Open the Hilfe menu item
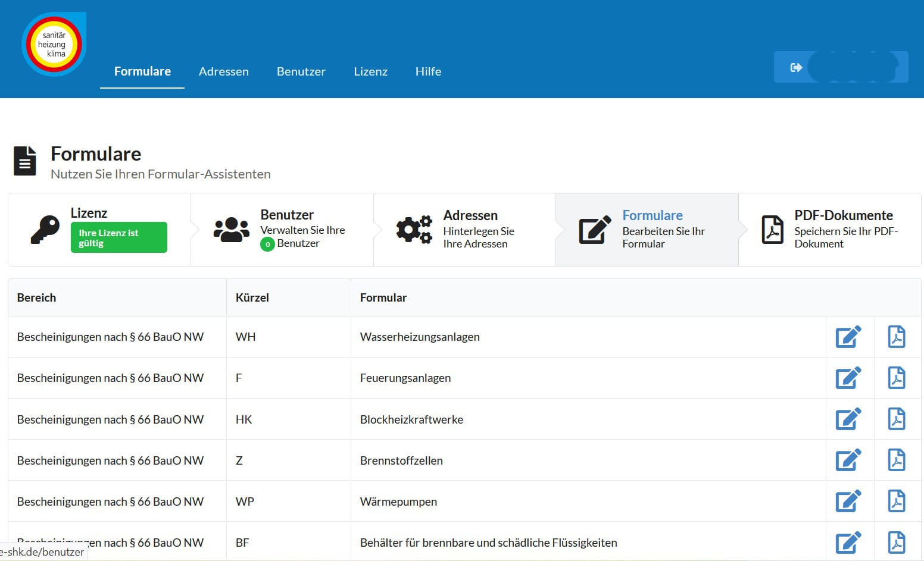This screenshot has height=561, width=924. pyautogui.click(x=428, y=71)
